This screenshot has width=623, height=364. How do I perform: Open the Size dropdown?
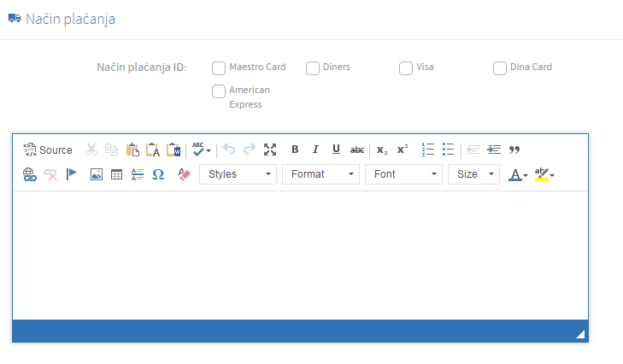pos(473,174)
